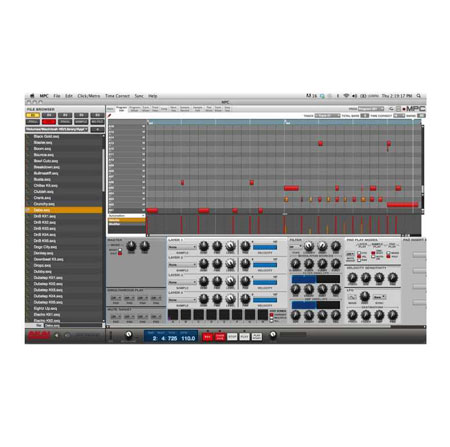Click the Layer 1 blue velocity bar
Viewport: 450px width, 447px height.
click(x=265, y=247)
